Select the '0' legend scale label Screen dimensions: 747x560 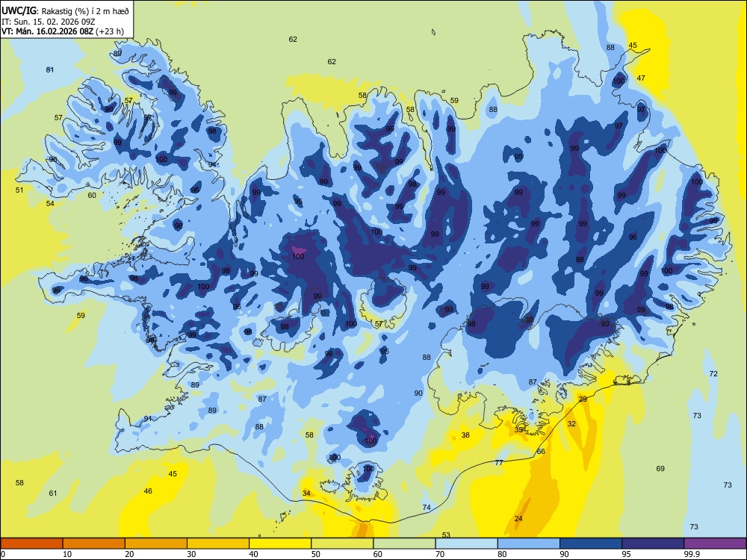click(x=3, y=554)
